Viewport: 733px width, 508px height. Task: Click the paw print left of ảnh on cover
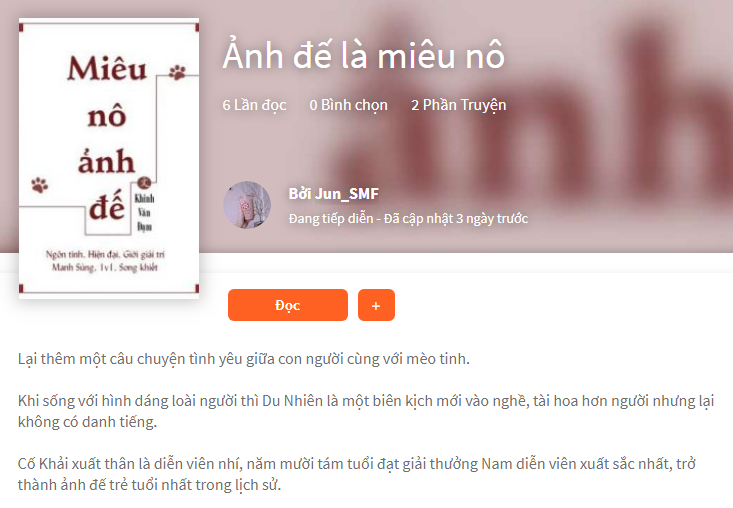40,185
